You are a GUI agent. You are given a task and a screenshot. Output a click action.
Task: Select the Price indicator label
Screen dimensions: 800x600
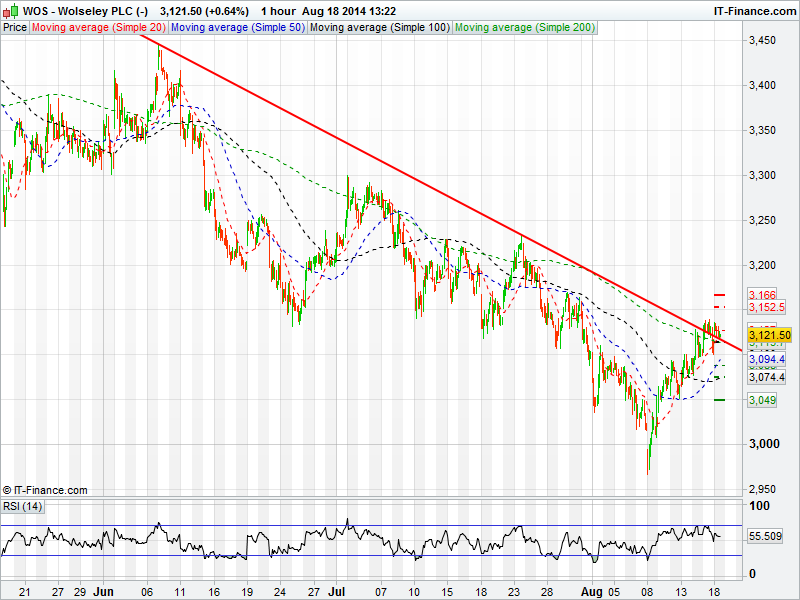[x=15, y=28]
